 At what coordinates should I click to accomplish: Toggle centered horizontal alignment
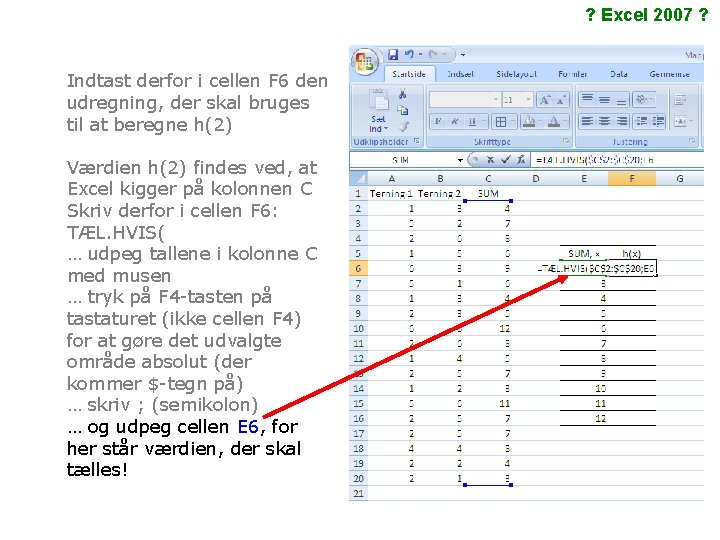[604, 122]
